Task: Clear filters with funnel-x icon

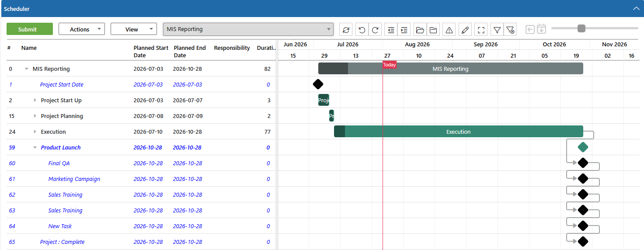Action: 510,30
